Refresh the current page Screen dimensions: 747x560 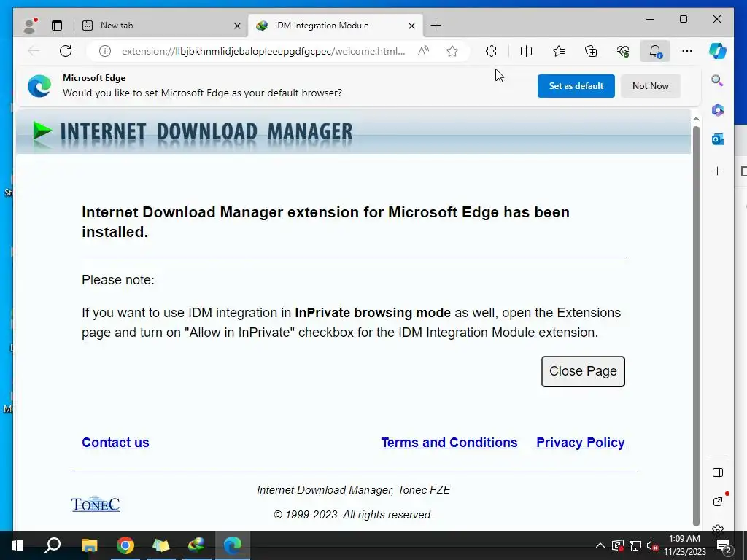point(66,51)
